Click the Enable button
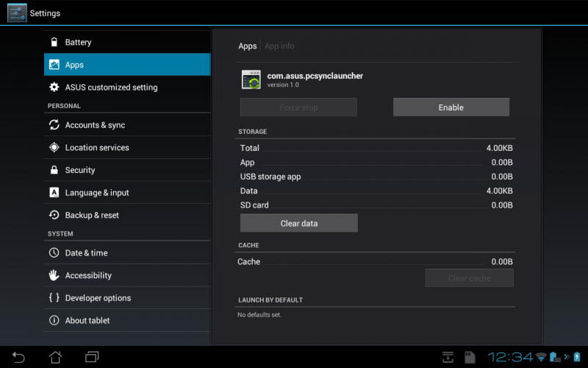588x368 pixels. (x=451, y=107)
